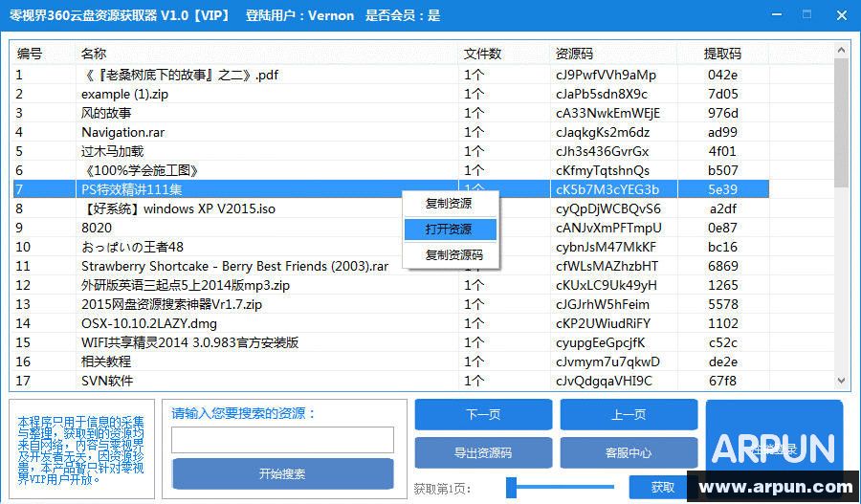Focus the resource search input field

282,440
